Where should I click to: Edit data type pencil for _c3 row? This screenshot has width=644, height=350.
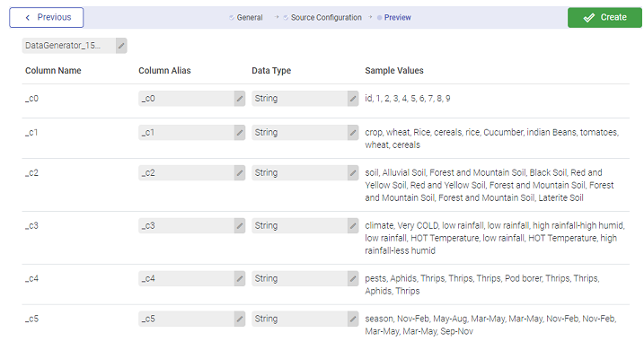[353, 225]
